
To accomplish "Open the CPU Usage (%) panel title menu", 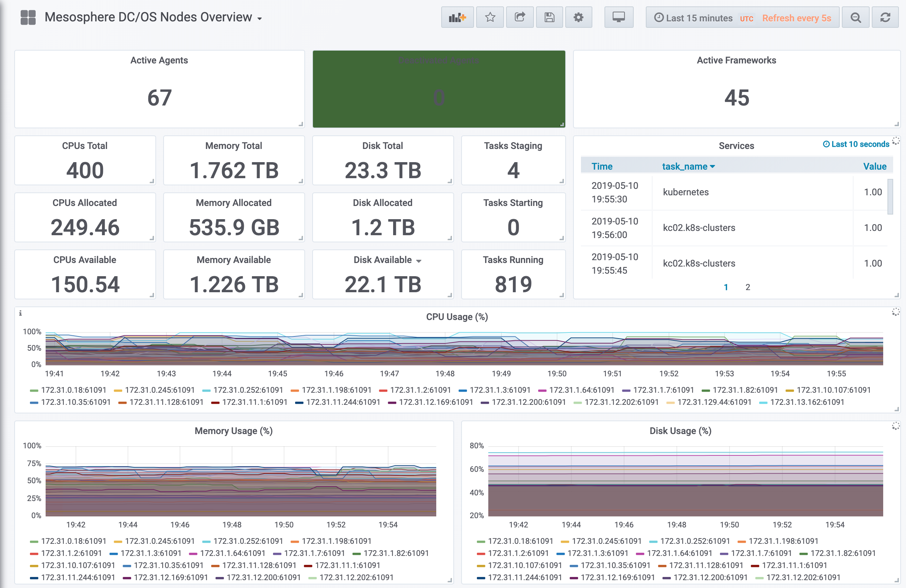I will (457, 317).
